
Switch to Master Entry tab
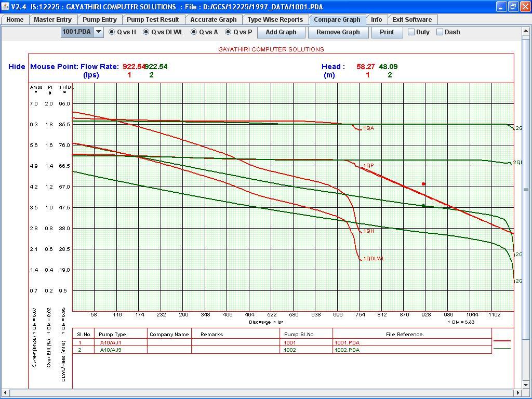click(52, 20)
